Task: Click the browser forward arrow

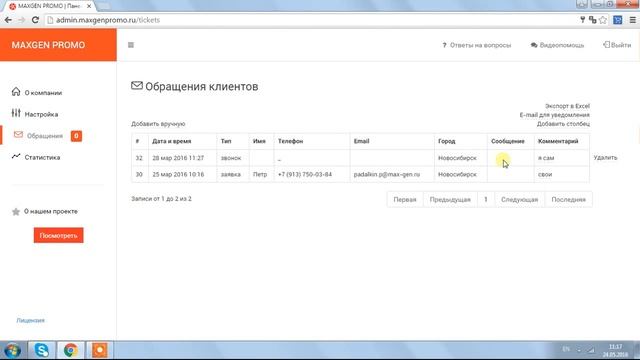Action: (x=21, y=20)
